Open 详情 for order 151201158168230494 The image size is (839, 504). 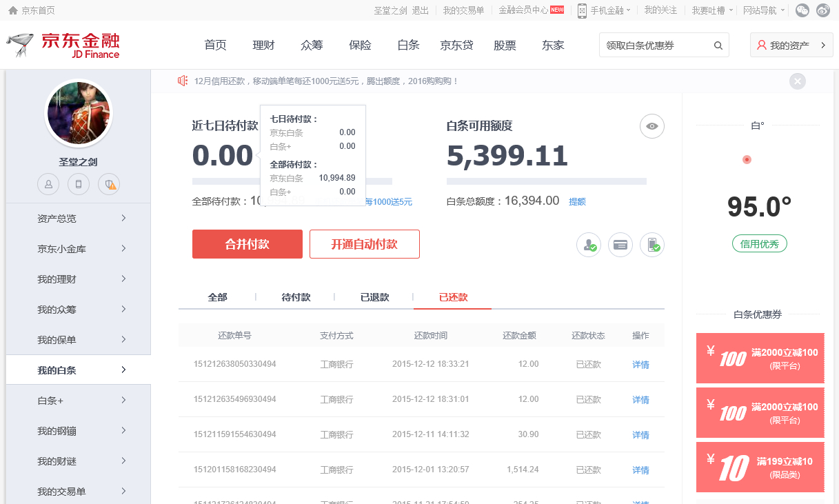coord(640,470)
